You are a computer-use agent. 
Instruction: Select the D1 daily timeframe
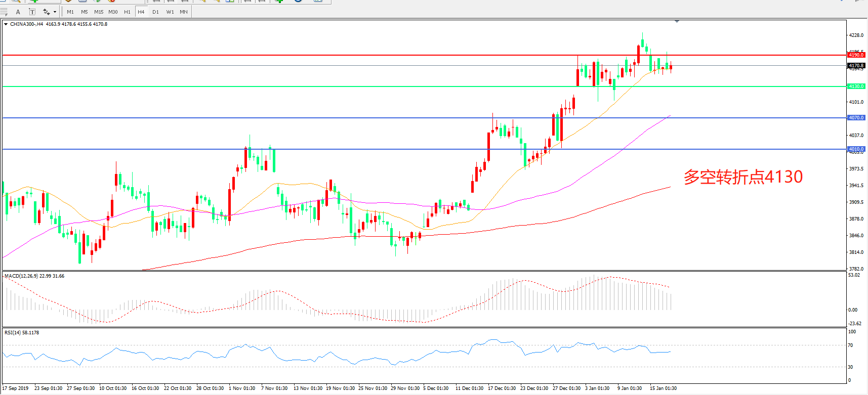click(155, 12)
